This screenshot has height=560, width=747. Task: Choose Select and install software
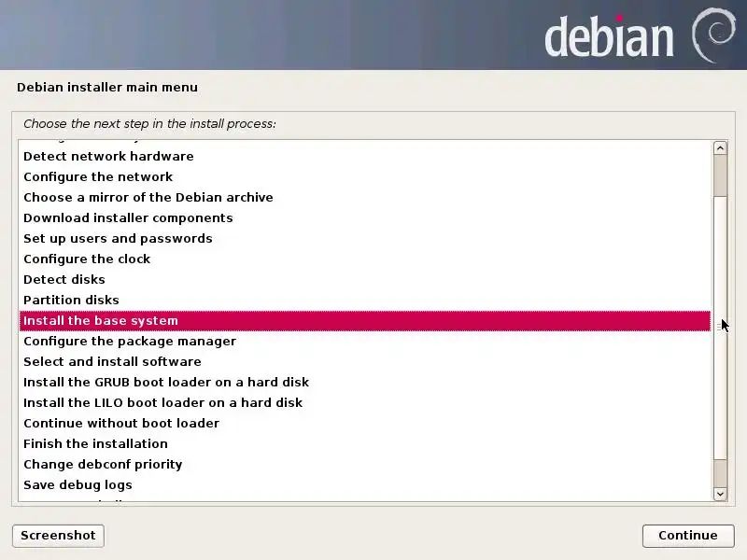(365, 361)
